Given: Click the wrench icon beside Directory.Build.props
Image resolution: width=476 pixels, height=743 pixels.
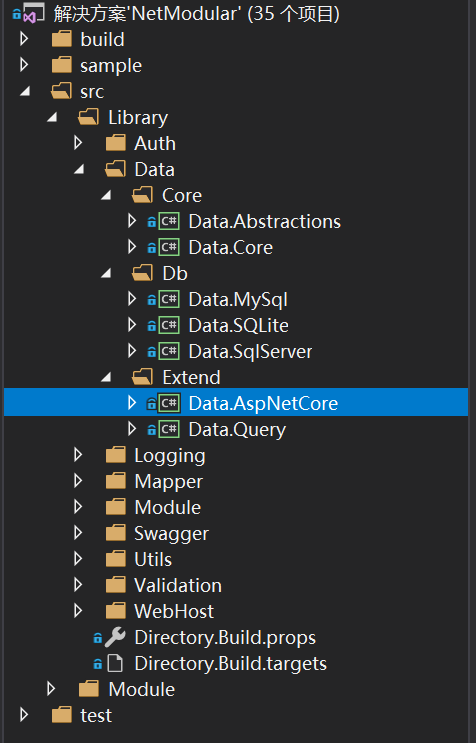Looking at the screenshot, I should coord(115,637).
